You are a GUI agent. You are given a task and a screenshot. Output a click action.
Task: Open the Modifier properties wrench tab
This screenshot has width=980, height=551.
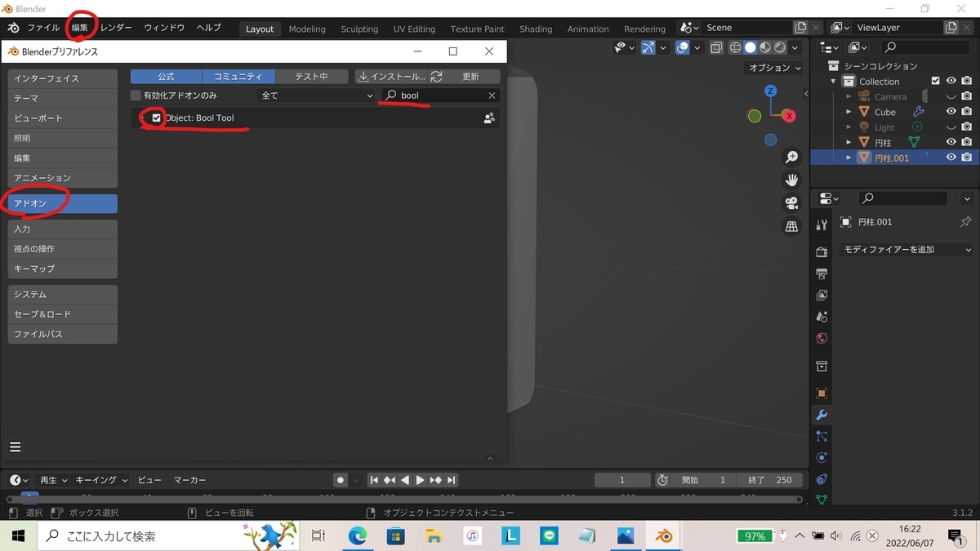point(822,415)
